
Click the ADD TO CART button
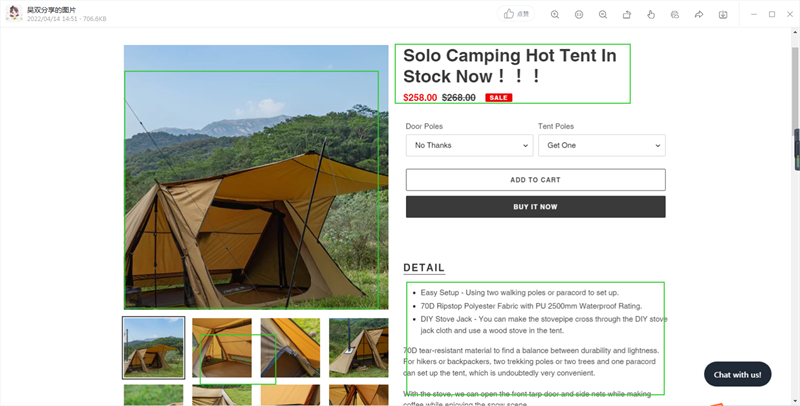click(536, 180)
